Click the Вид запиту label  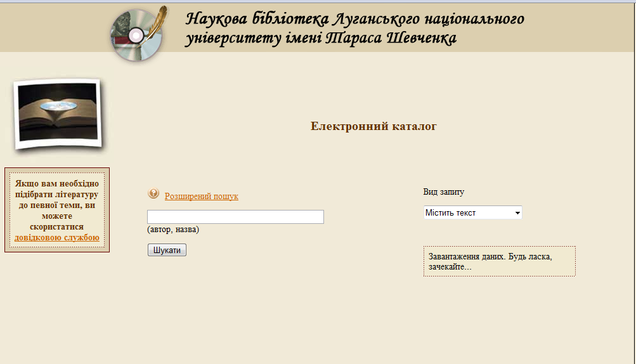point(443,192)
